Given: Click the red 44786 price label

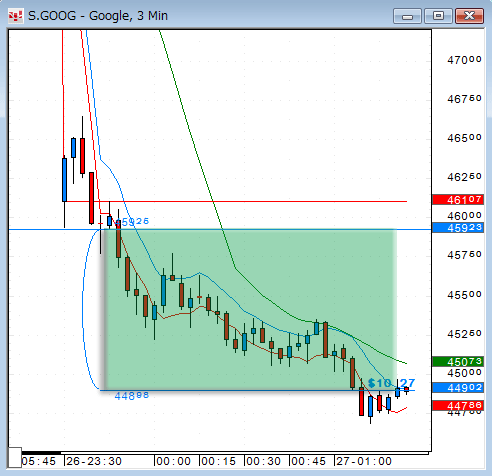Looking at the screenshot, I should point(458,406).
